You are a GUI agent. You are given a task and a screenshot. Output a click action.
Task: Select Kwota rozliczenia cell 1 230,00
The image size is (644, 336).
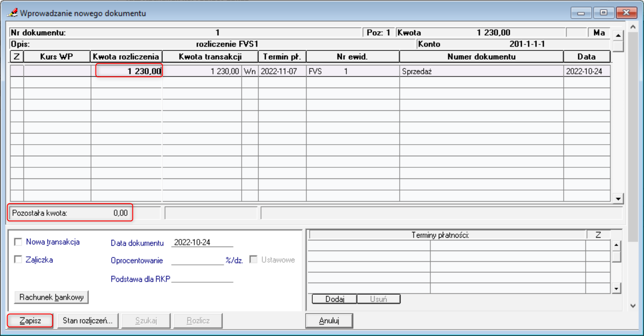coord(127,71)
